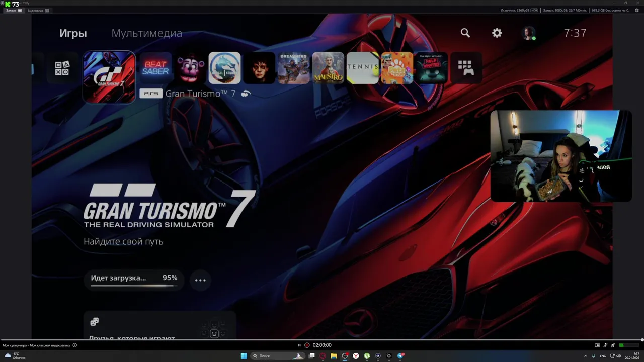Open Yandex browser from taskbar
The image size is (644, 362).
[x=356, y=356]
